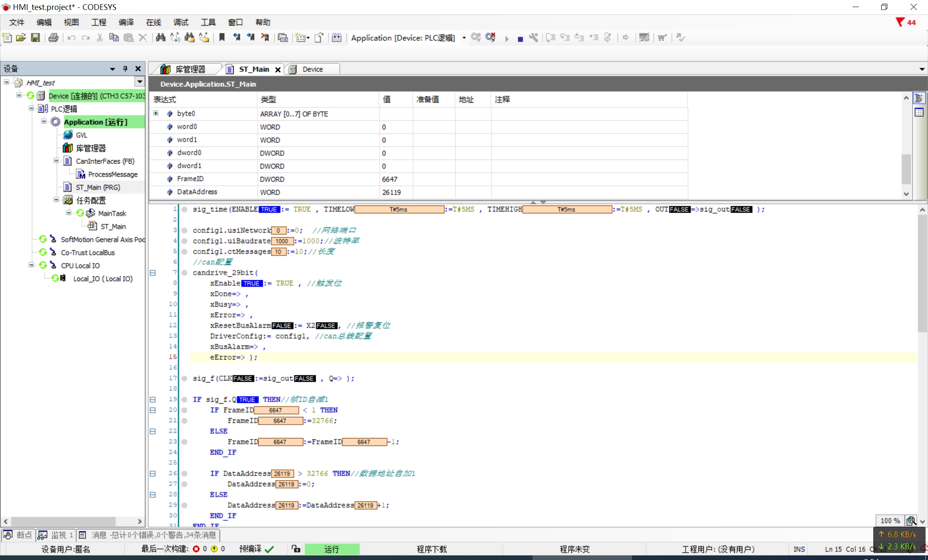Click the Clear bookmarks red X icon
The width and height of the screenshot is (928, 560).
click(x=265, y=38)
